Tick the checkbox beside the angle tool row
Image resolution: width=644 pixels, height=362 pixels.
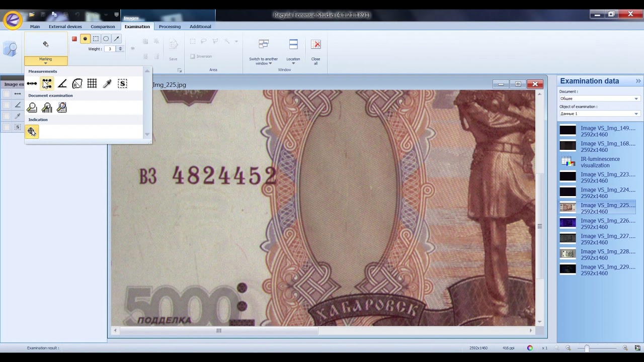tap(7, 105)
